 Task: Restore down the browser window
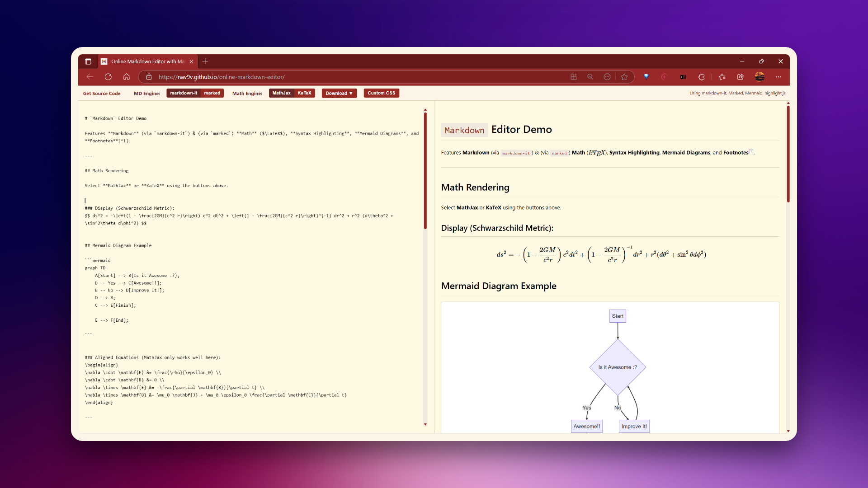pos(761,61)
